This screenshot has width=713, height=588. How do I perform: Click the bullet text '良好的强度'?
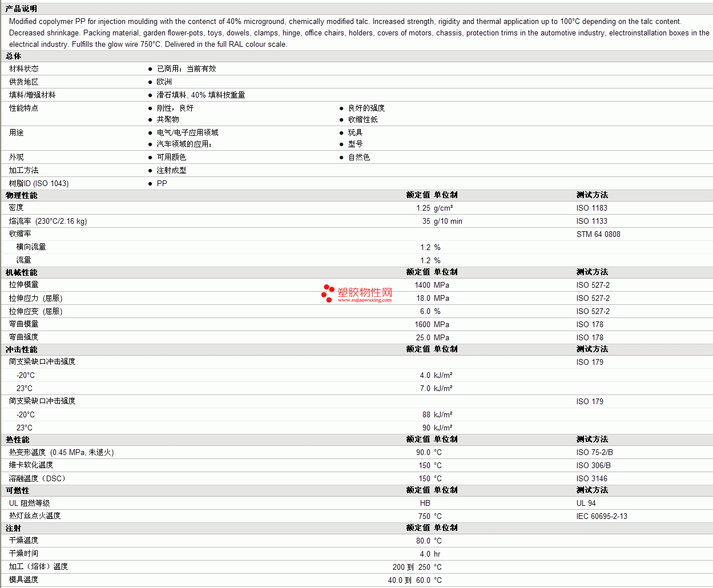(x=366, y=108)
